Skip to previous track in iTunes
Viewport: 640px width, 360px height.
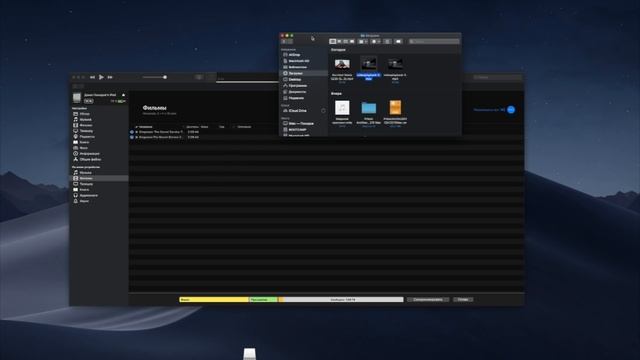pos(92,77)
